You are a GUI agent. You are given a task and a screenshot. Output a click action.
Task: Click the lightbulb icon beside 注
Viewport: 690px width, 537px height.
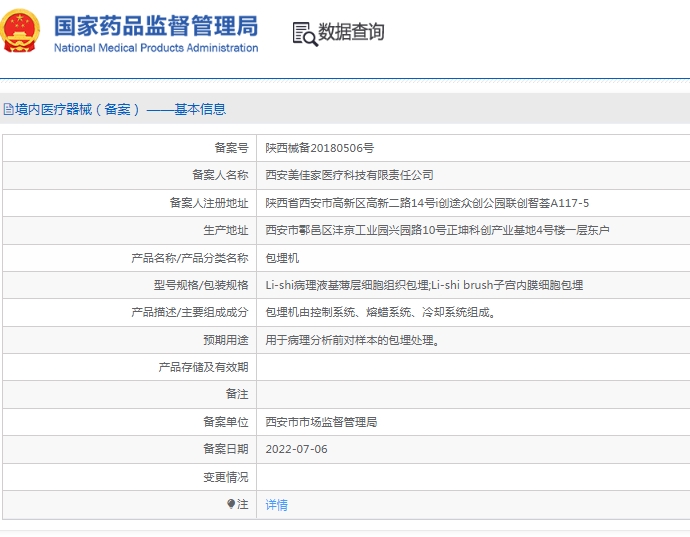coord(231,504)
